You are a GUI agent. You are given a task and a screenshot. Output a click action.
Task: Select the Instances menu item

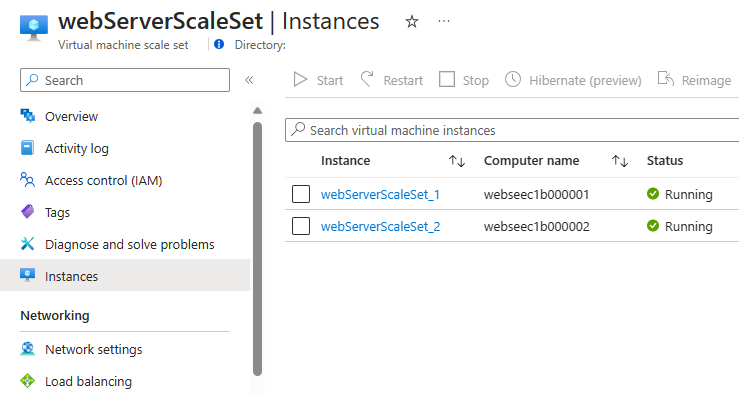tap(125, 275)
